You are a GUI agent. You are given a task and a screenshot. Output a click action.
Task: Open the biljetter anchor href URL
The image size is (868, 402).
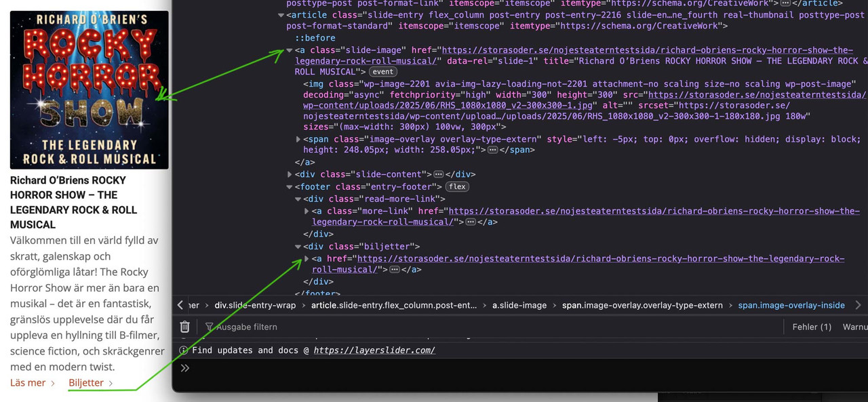pos(578,264)
